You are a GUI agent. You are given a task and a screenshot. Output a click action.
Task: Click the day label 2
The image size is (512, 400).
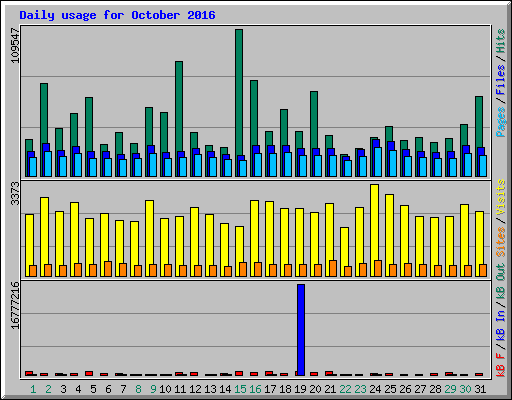pyautogui.click(x=48, y=389)
